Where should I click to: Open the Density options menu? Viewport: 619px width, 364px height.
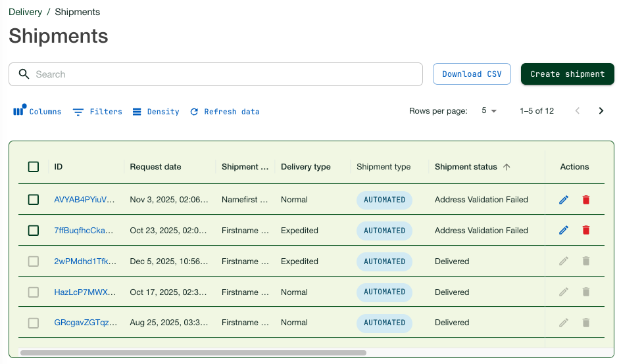pos(156,112)
